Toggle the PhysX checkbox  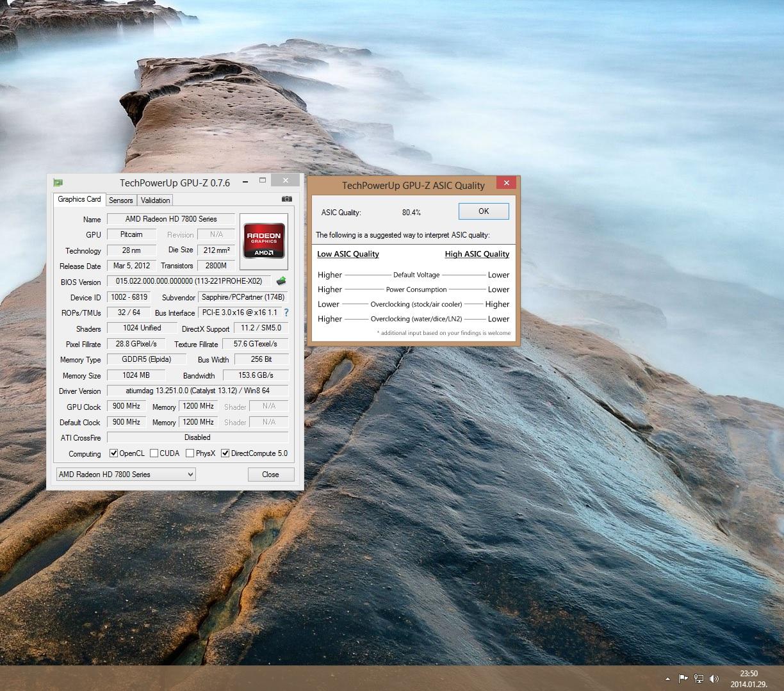pos(190,453)
